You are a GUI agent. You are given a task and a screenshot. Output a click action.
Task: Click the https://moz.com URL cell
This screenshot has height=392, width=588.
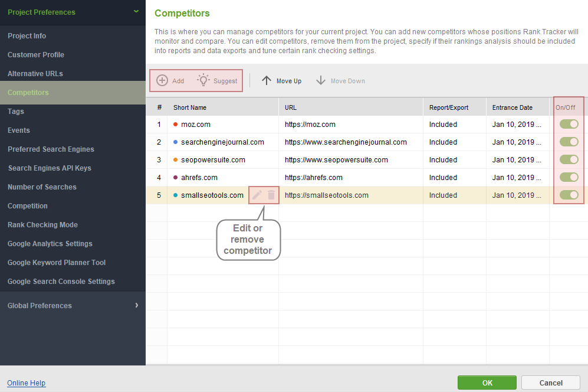pyautogui.click(x=351, y=125)
